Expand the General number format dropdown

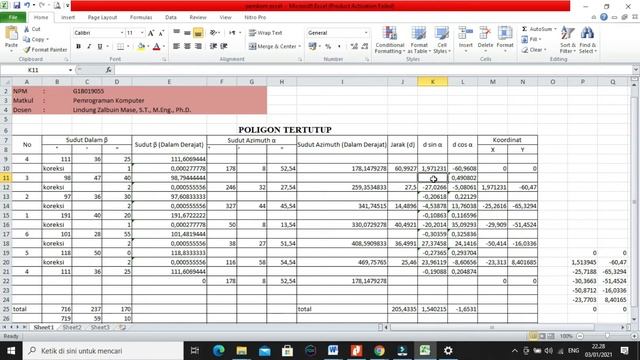pos(366,33)
